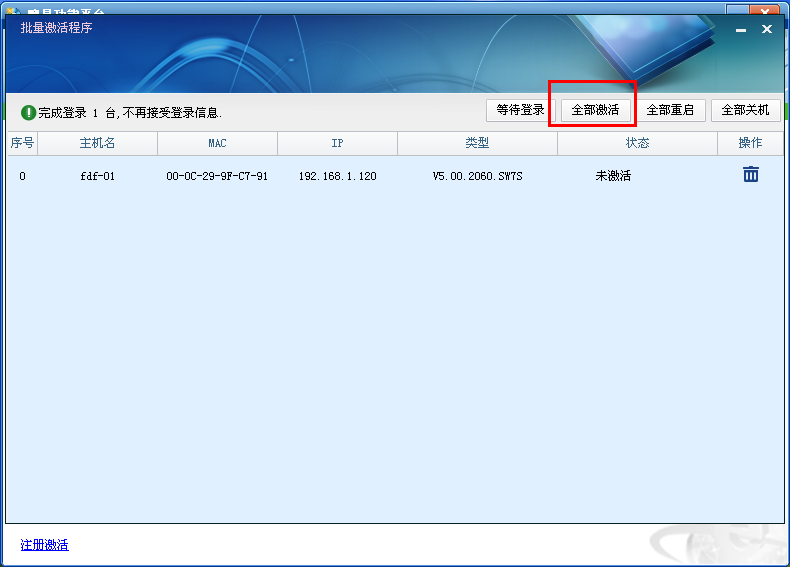Click the 未激活 status cell
Image resolution: width=790 pixels, height=567 pixels.
coord(613,176)
